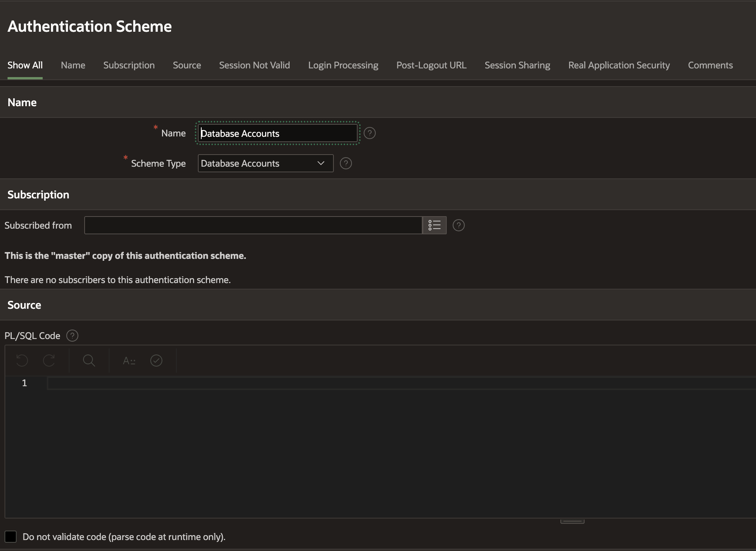
Task: Switch to the Session Sharing tab
Action: pos(517,65)
